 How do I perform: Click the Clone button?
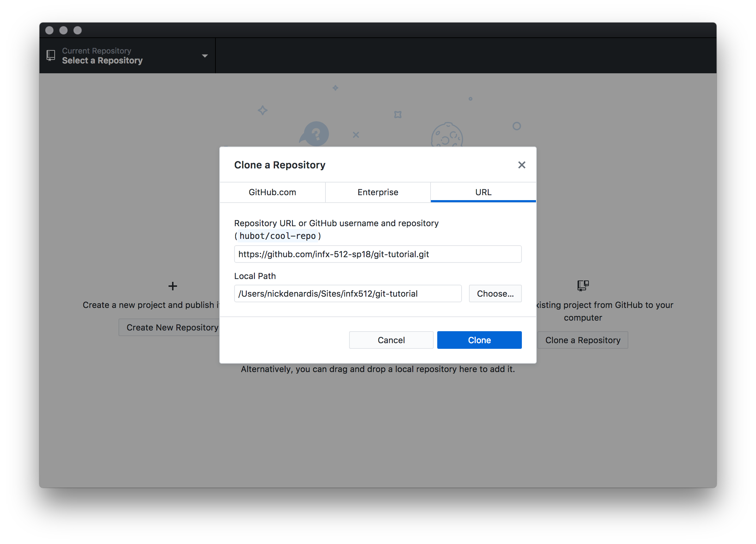pyautogui.click(x=480, y=340)
